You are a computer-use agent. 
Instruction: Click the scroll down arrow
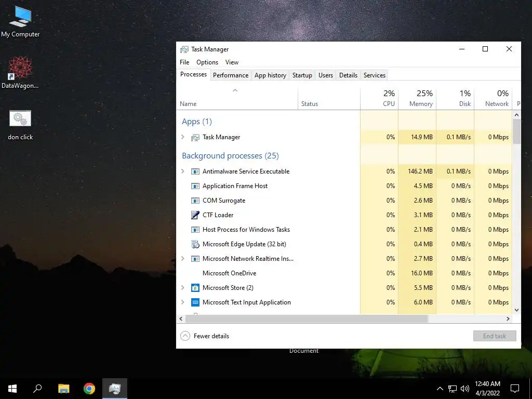click(x=517, y=310)
